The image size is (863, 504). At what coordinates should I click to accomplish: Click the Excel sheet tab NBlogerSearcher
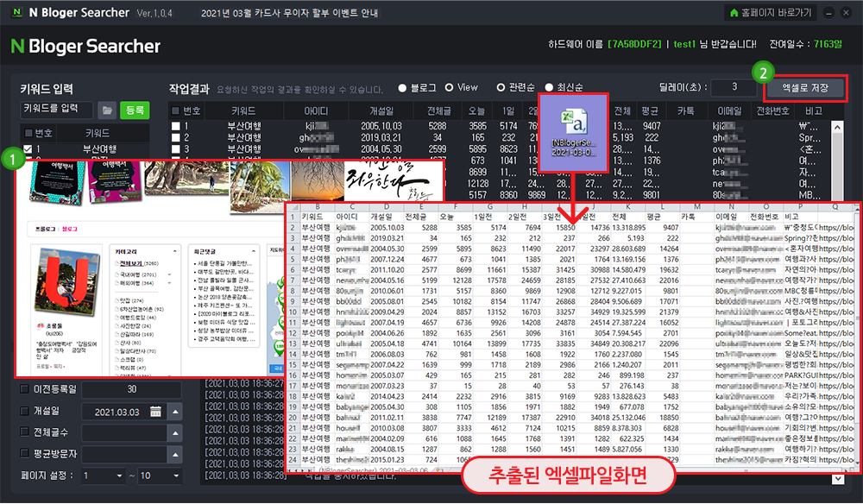point(375,470)
